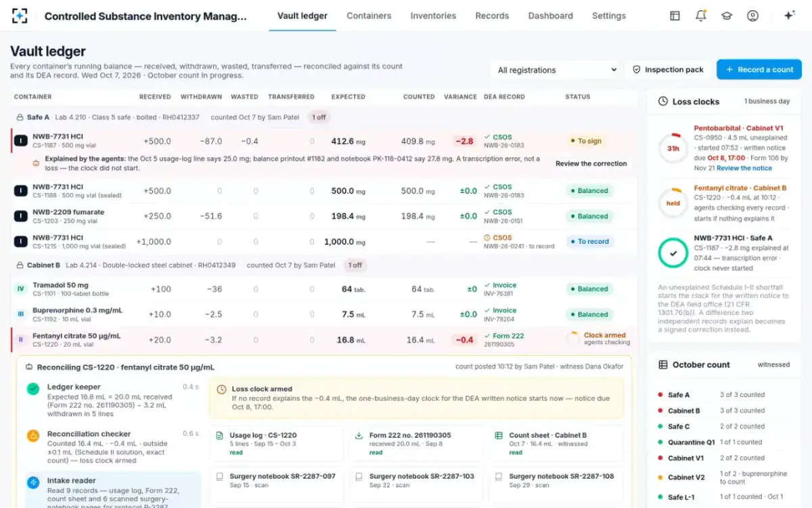
Task: Click the green check icon for Ledger keeper
Action: [33, 389]
